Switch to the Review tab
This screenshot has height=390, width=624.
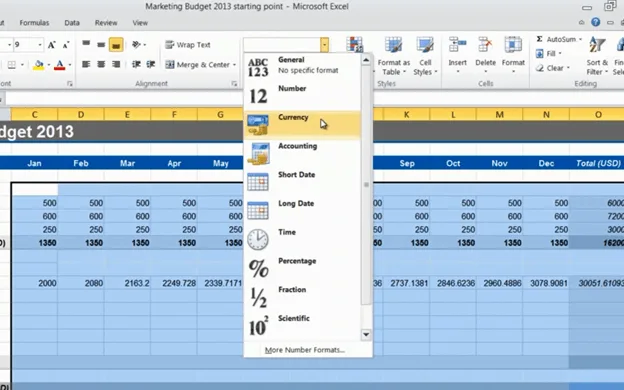106,23
